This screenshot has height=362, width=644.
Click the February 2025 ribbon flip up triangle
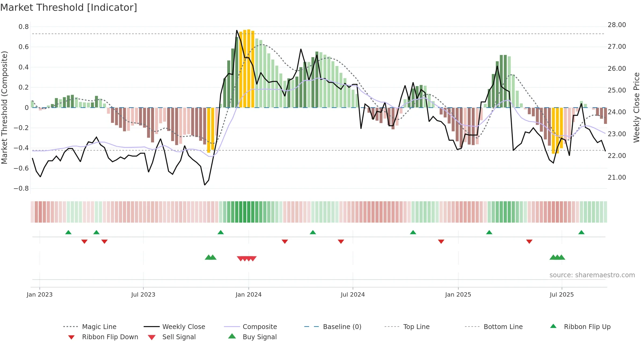pos(489,232)
